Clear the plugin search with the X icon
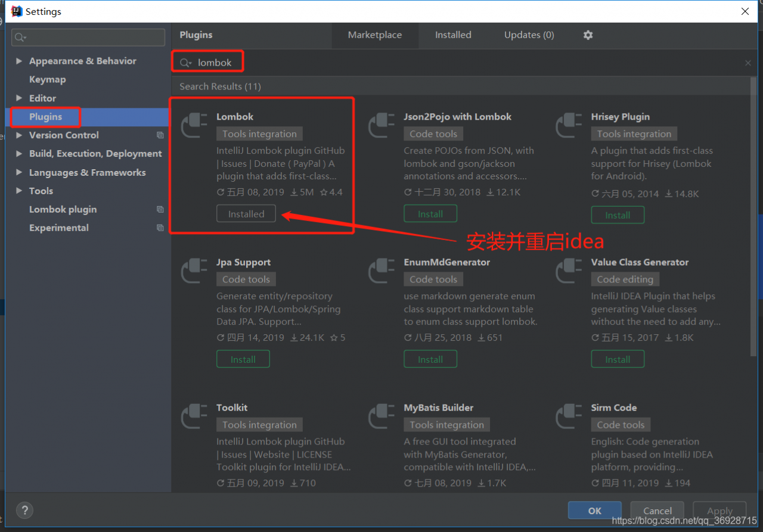The image size is (763, 532). 748,63
